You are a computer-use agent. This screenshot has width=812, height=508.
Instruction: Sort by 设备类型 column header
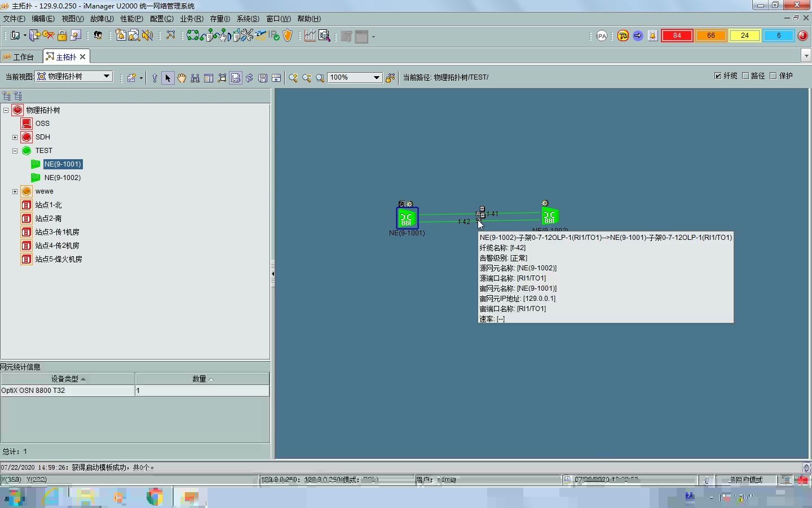pyautogui.click(x=68, y=379)
